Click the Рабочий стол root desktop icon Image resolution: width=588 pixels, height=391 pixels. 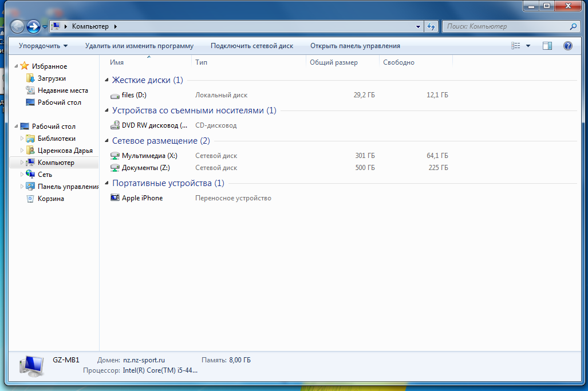[25, 127]
